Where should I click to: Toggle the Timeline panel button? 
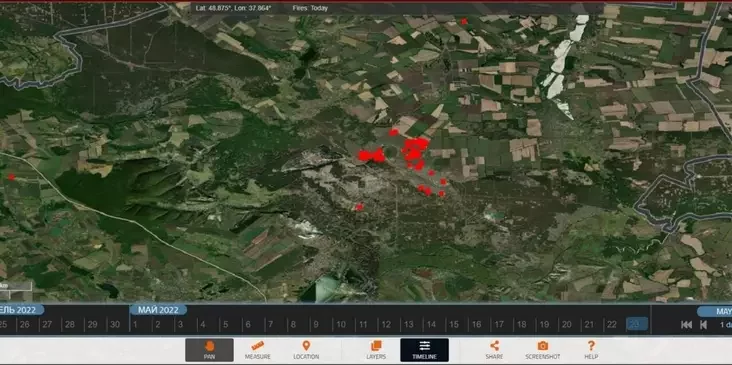pyautogui.click(x=424, y=350)
